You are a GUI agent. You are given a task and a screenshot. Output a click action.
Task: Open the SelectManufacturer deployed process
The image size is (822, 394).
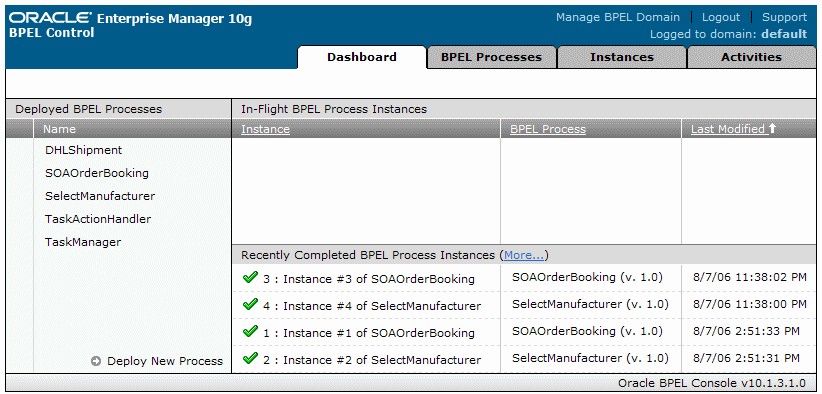click(x=100, y=196)
